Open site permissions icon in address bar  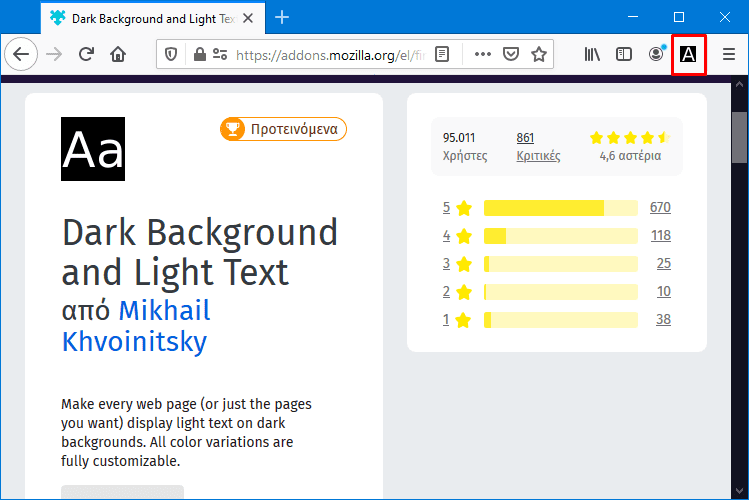(x=220, y=54)
